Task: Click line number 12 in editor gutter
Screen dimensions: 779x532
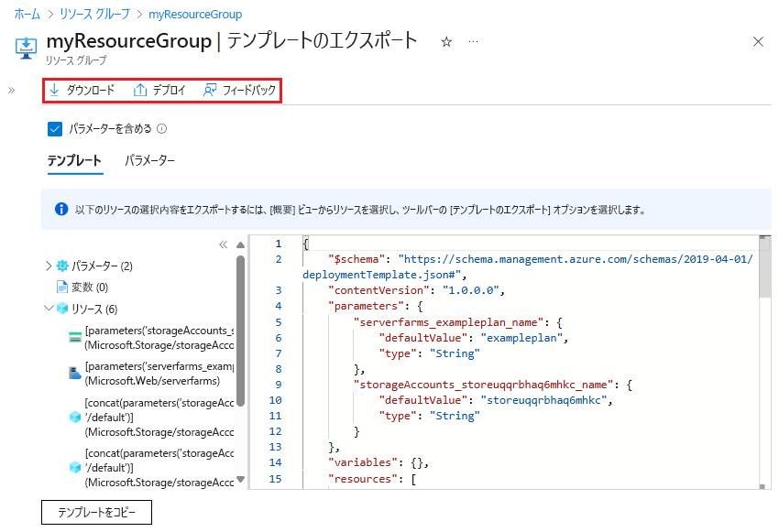Action: [276, 431]
